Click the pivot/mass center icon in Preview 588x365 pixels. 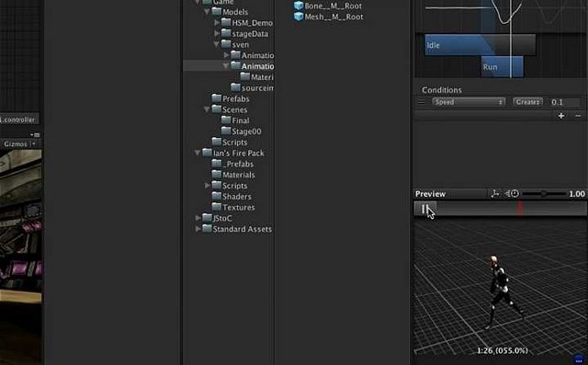click(495, 194)
